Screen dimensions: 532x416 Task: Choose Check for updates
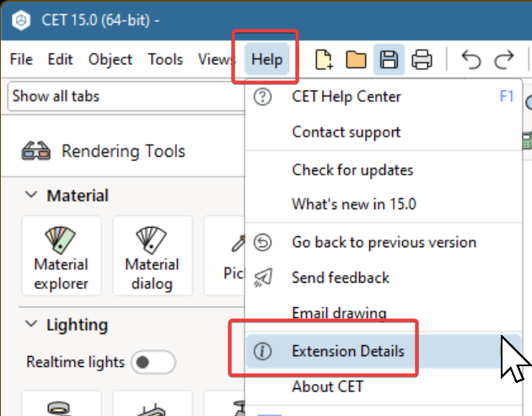[x=384, y=170]
